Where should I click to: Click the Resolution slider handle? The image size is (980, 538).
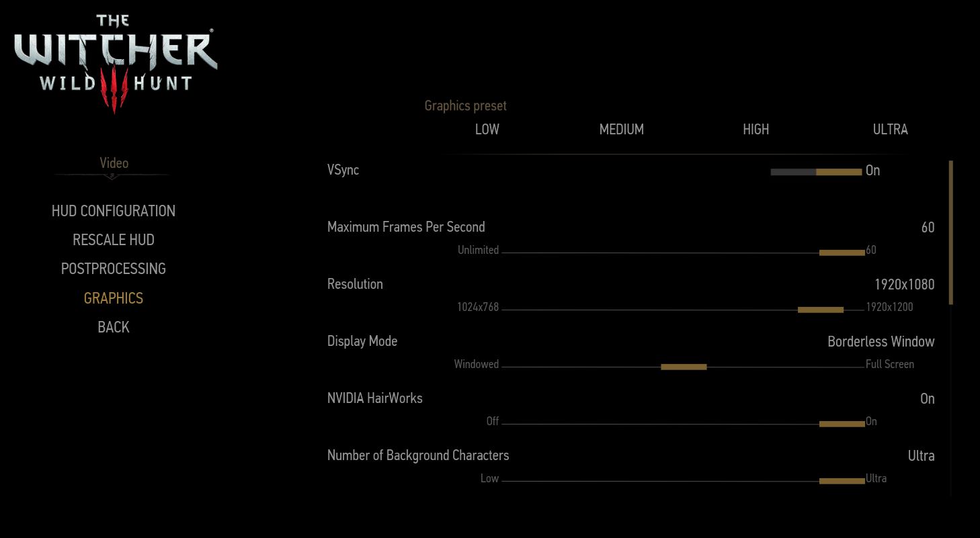[x=821, y=310]
